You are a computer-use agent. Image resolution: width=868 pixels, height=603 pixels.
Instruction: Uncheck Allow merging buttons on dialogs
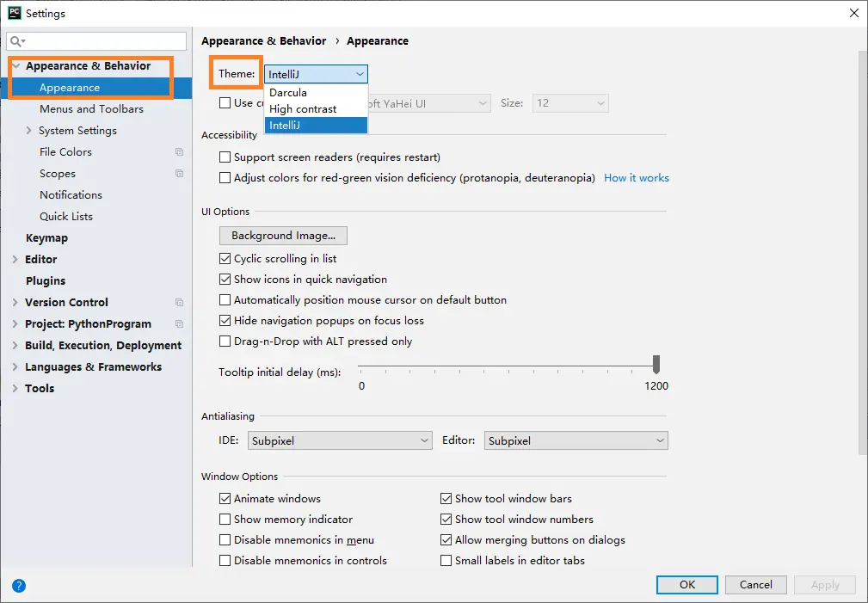pyautogui.click(x=446, y=540)
